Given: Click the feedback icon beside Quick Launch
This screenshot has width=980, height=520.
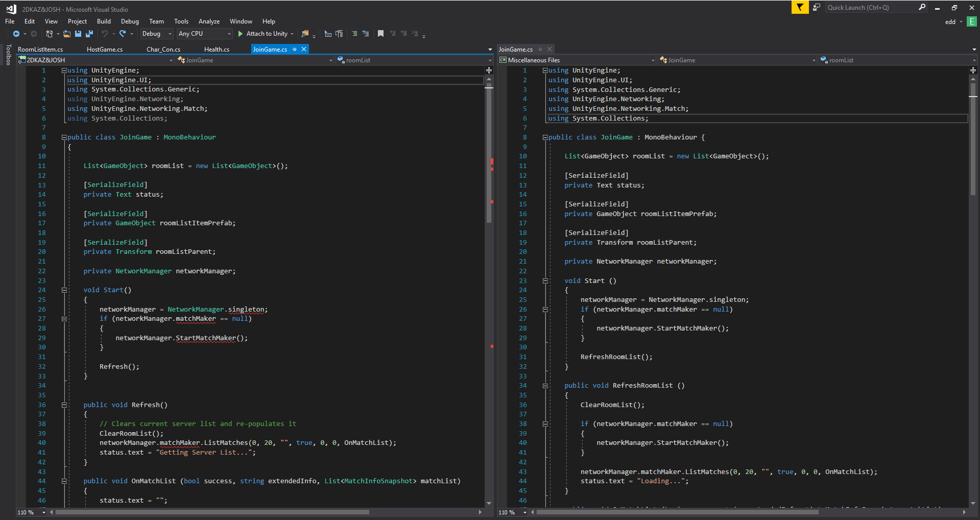Looking at the screenshot, I should pos(817,7).
